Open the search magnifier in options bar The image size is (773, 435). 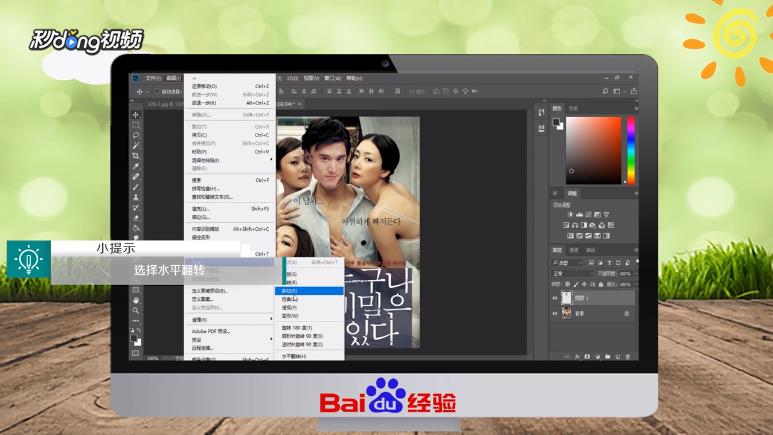tap(605, 91)
